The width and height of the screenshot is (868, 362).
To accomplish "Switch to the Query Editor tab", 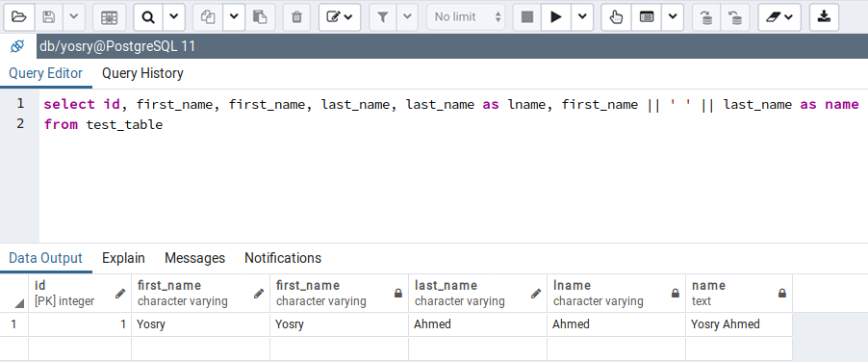I will coord(46,73).
